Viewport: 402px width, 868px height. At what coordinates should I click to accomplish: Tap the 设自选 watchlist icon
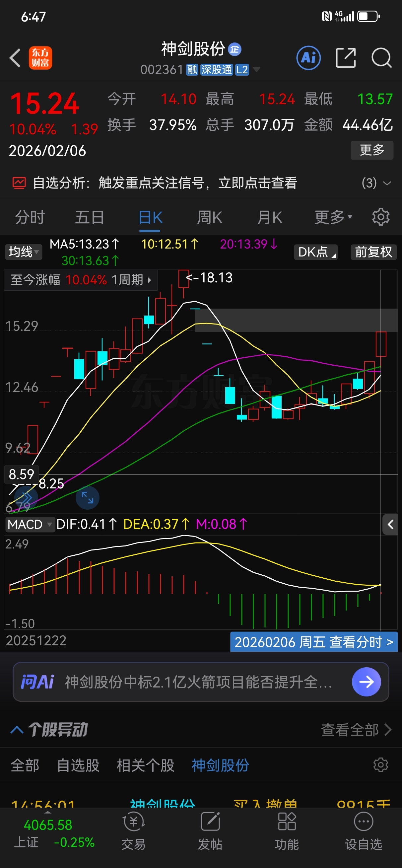point(364,822)
